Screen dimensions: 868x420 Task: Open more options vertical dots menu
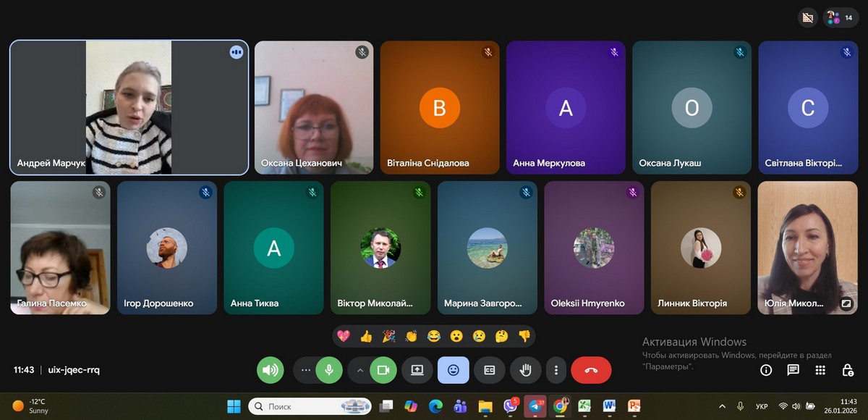556,370
